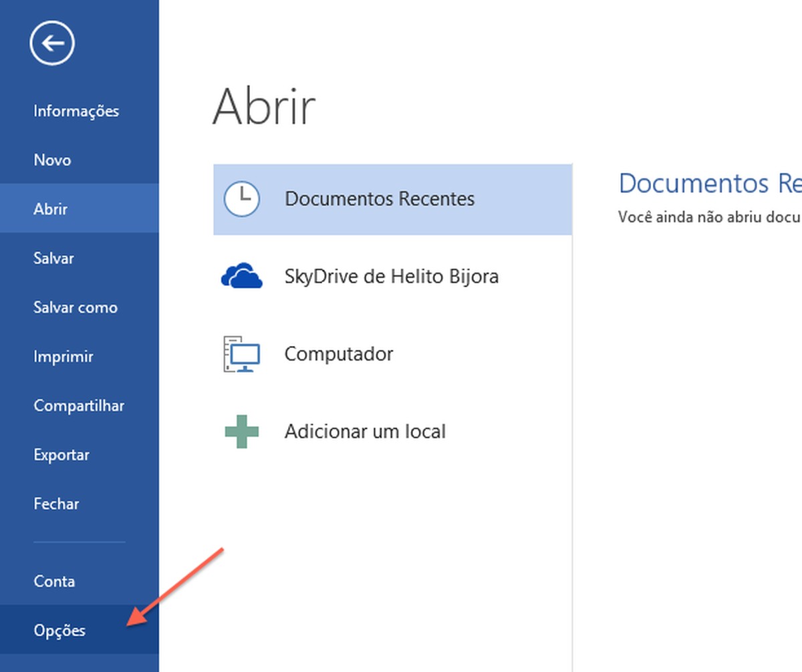
Task: Open the Imprimir printing options
Action: click(x=63, y=356)
